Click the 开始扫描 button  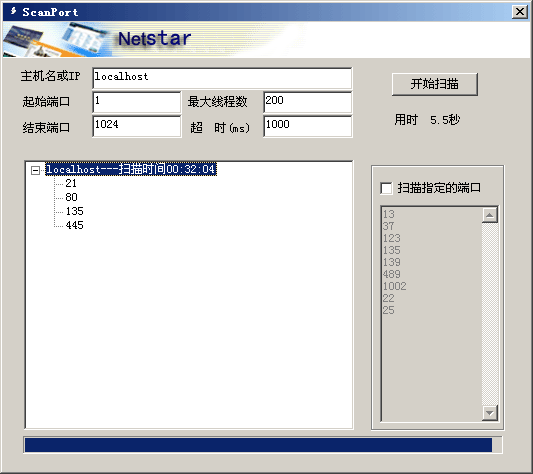434,84
